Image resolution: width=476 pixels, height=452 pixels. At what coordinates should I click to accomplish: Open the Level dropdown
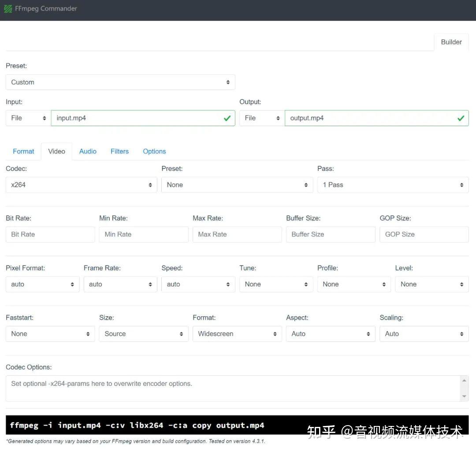coord(431,284)
